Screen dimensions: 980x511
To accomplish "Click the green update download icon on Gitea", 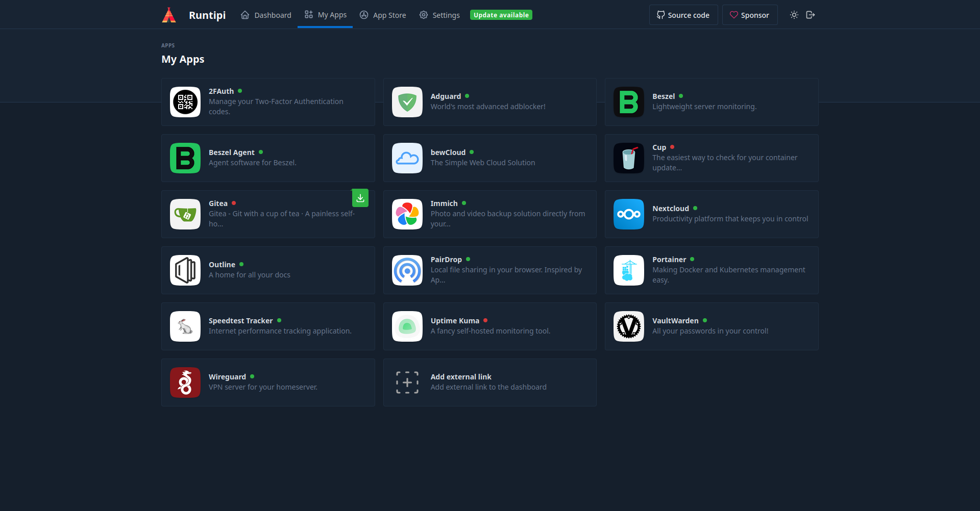I will pos(360,198).
